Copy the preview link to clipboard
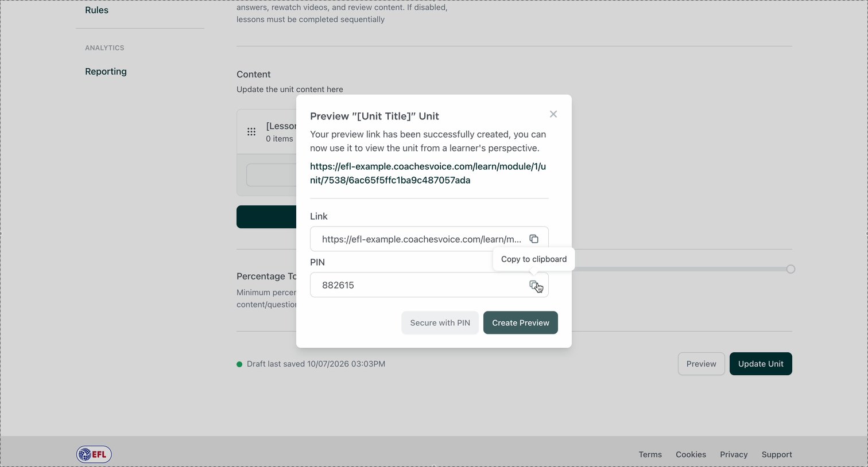This screenshot has width=868, height=467. click(534, 239)
